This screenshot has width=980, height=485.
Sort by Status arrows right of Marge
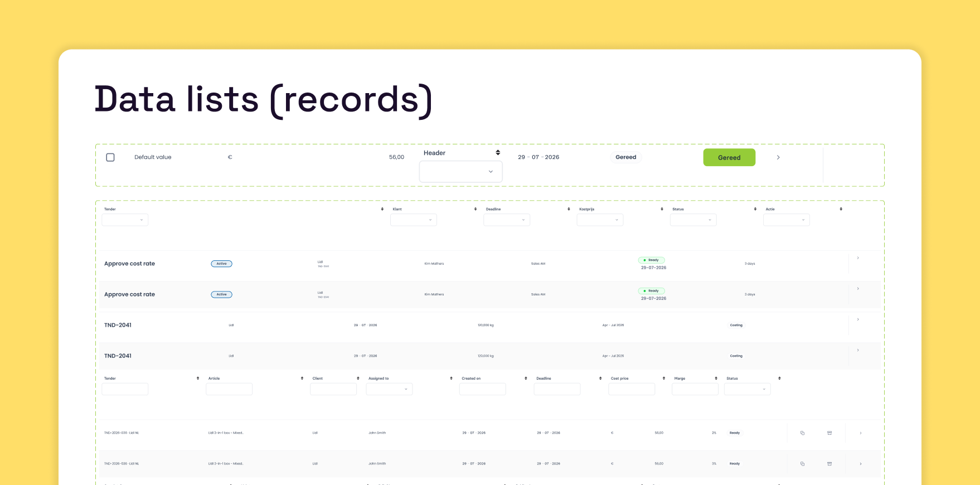tap(779, 379)
